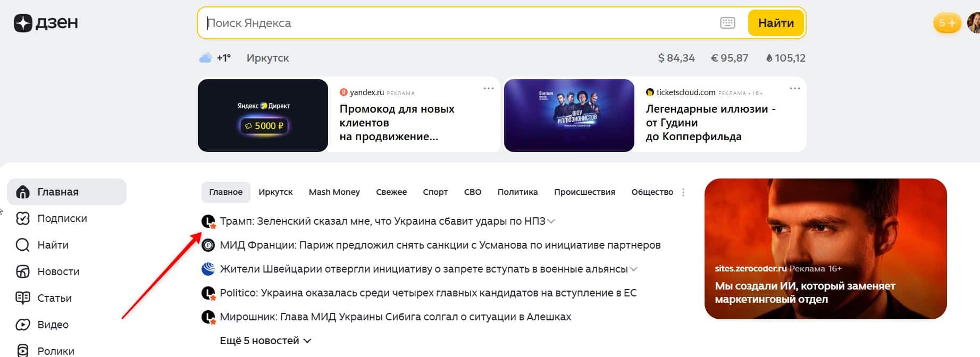This screenshot has width=980, height=357.
Task: Click source icon beside Мирошник headline
Action: [x=208, y=317]
